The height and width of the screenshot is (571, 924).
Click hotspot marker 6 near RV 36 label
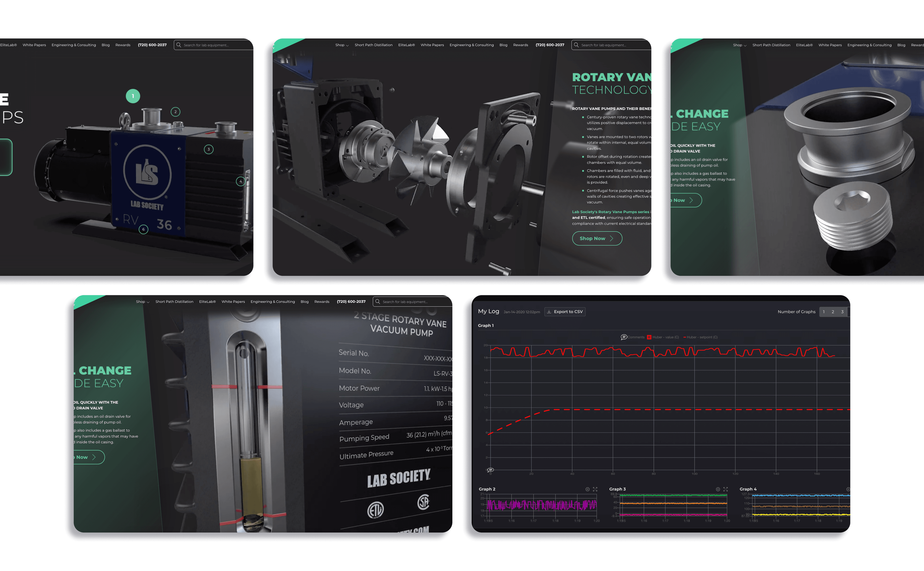pos(143,229)
